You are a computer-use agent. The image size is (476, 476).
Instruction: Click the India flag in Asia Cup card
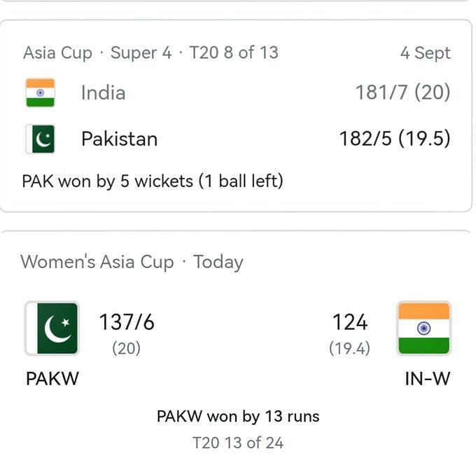pyautogui.click(x=41, y=93)
